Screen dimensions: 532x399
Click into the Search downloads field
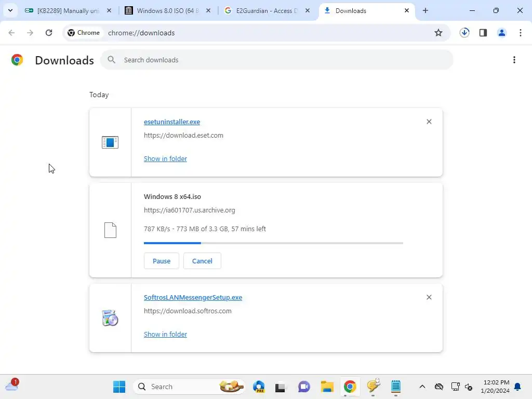point(276,60)
